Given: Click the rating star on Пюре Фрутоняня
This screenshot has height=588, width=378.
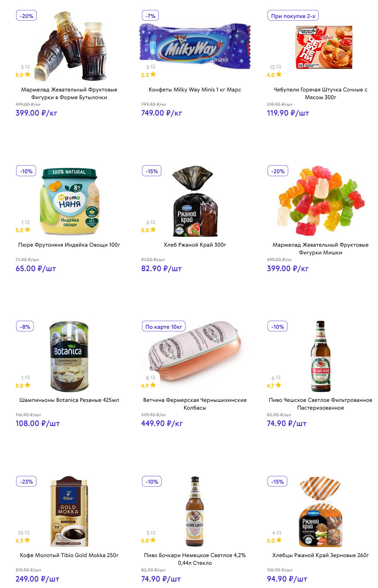Looking at the screenshot, I should (27, 230).
